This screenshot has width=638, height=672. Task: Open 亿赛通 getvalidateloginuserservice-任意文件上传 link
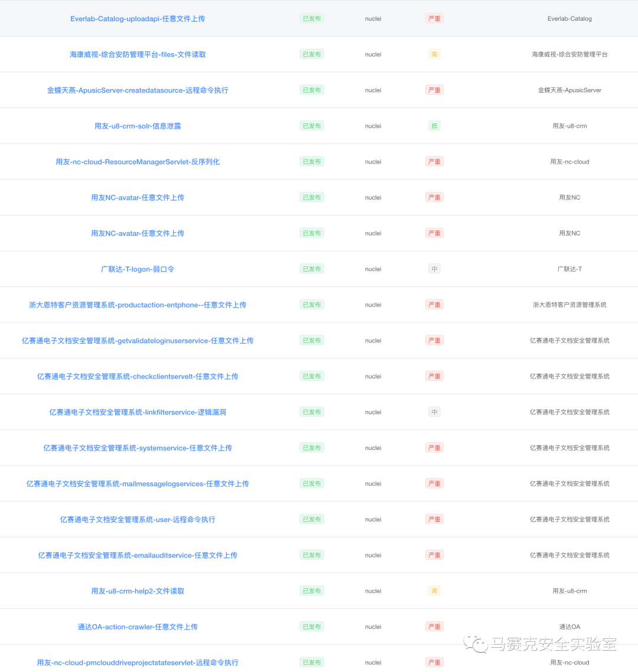138,341
